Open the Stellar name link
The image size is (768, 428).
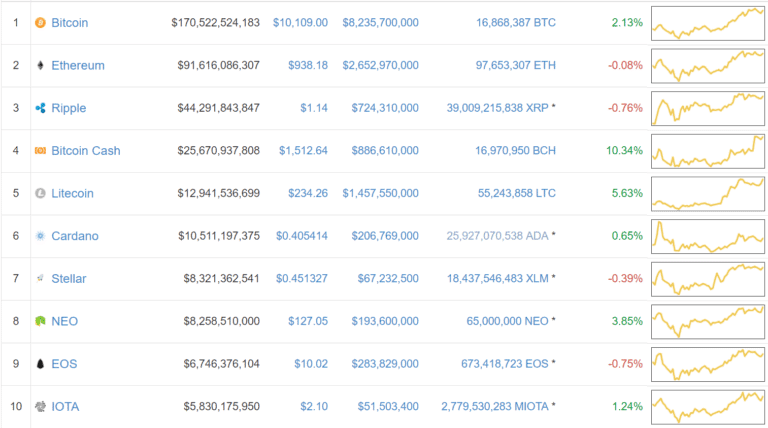coord(69,279)
